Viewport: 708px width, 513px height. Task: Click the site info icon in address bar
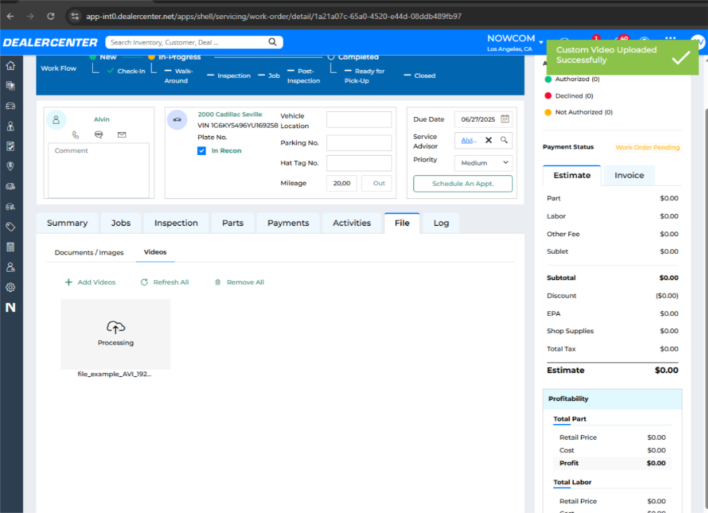click(75, 16)
